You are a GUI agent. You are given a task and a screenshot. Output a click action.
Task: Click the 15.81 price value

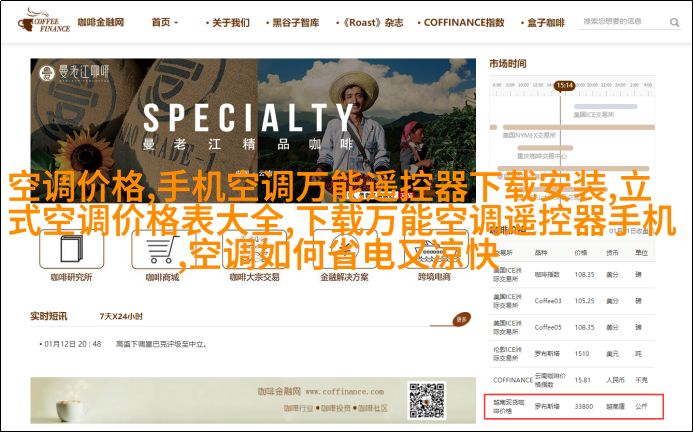coord(582,380)
